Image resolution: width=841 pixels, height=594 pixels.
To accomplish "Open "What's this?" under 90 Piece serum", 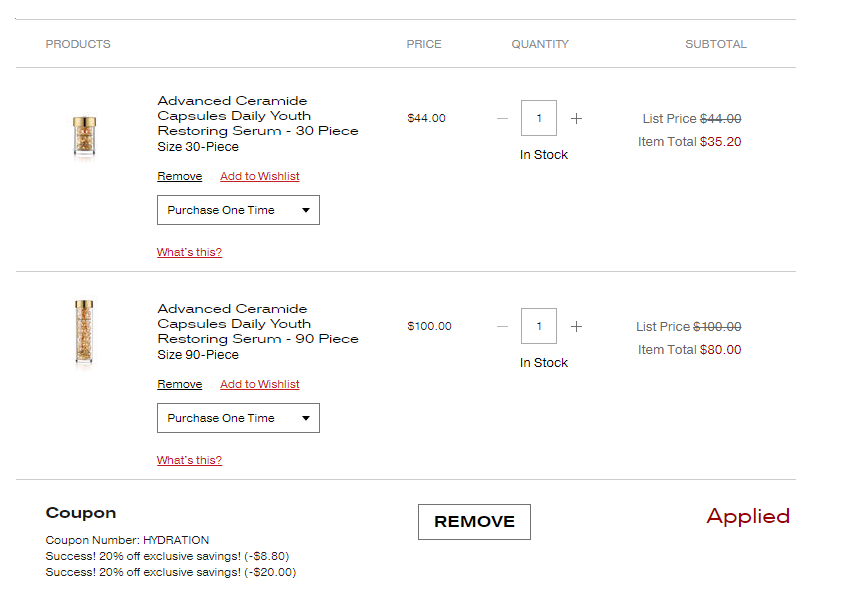I will 189,460.
